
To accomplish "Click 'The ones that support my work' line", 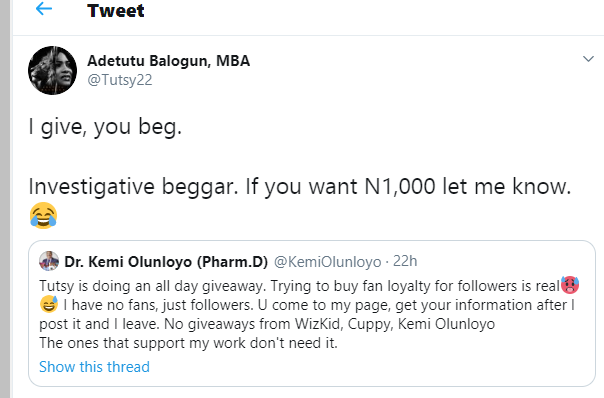I will tap(188, 343).
